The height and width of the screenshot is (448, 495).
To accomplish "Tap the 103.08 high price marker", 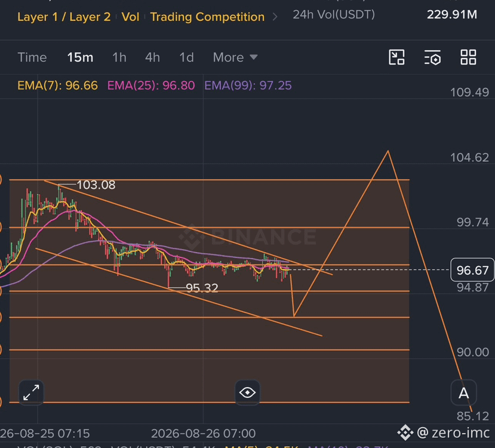I will (96, 185).
